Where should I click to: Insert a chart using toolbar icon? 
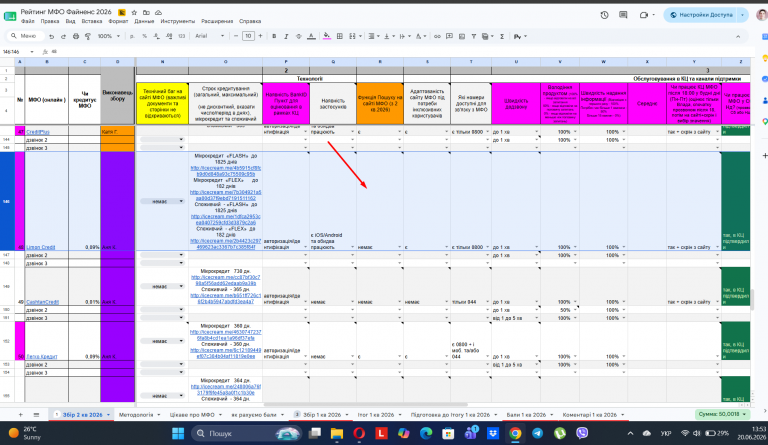pos(461,36)
